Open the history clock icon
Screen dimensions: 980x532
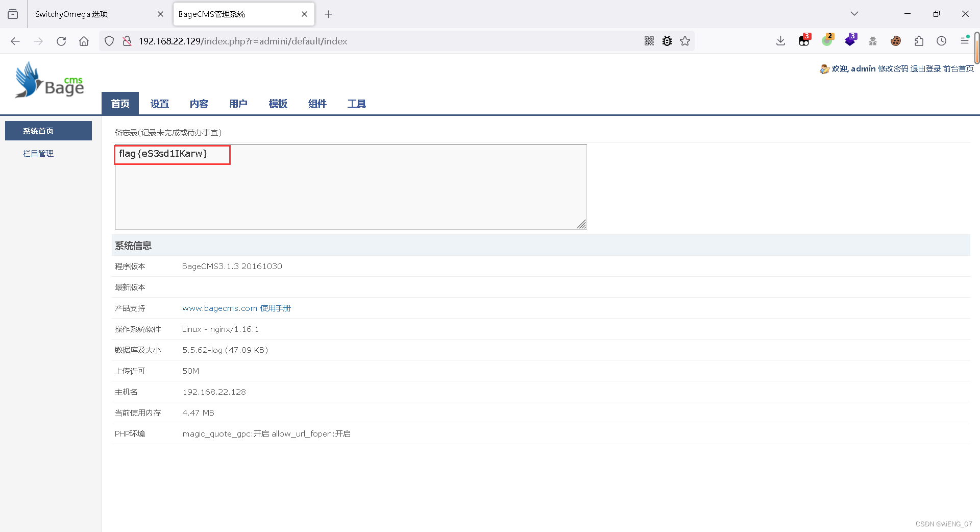click(942, 41)
